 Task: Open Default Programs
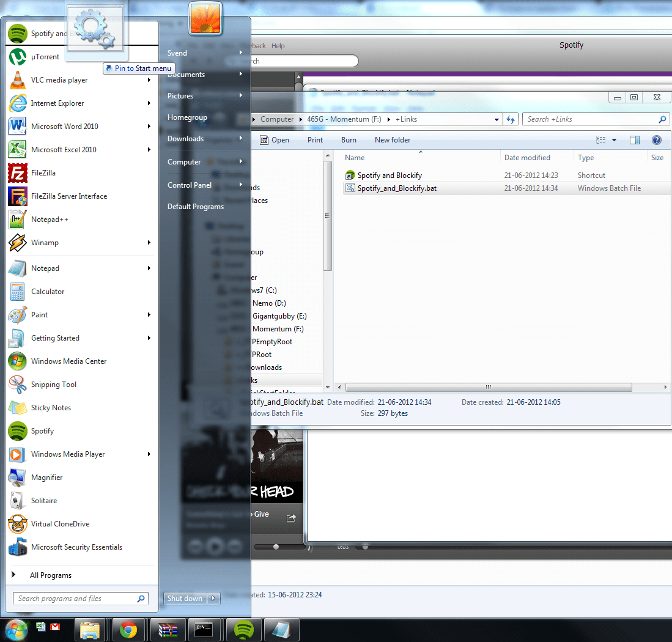[204, 207]
